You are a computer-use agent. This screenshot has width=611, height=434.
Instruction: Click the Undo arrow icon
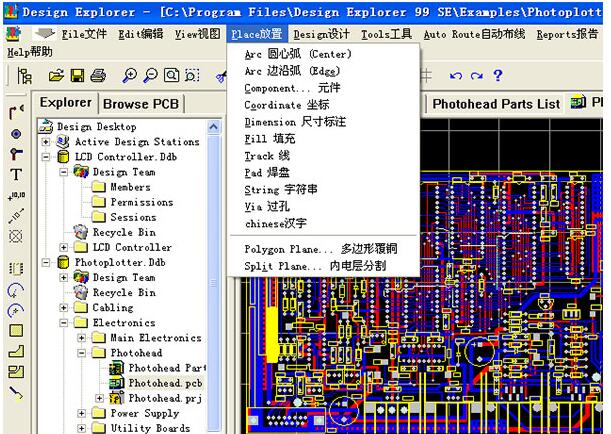pyautogui.click(x=456, y=76)
